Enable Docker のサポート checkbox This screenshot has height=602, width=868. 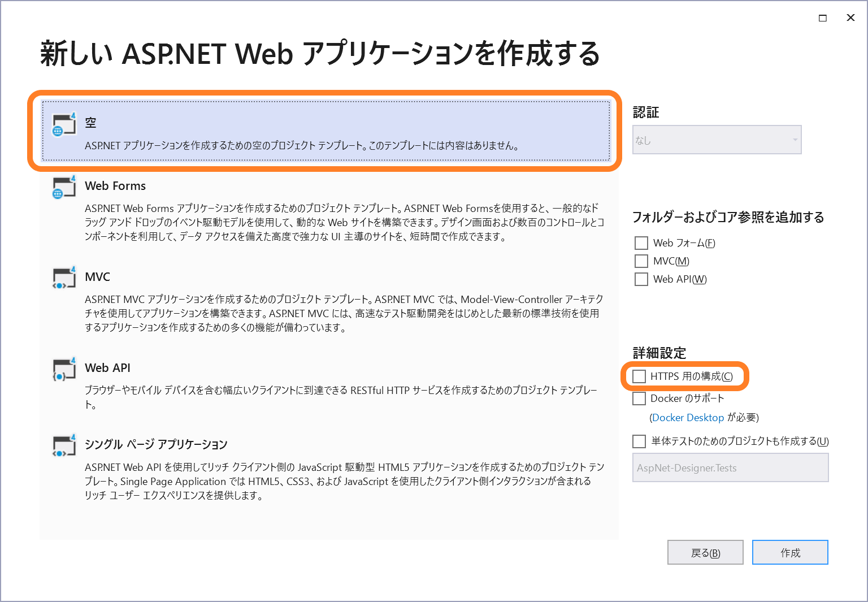pyautogui.click(x=639, y=399)
